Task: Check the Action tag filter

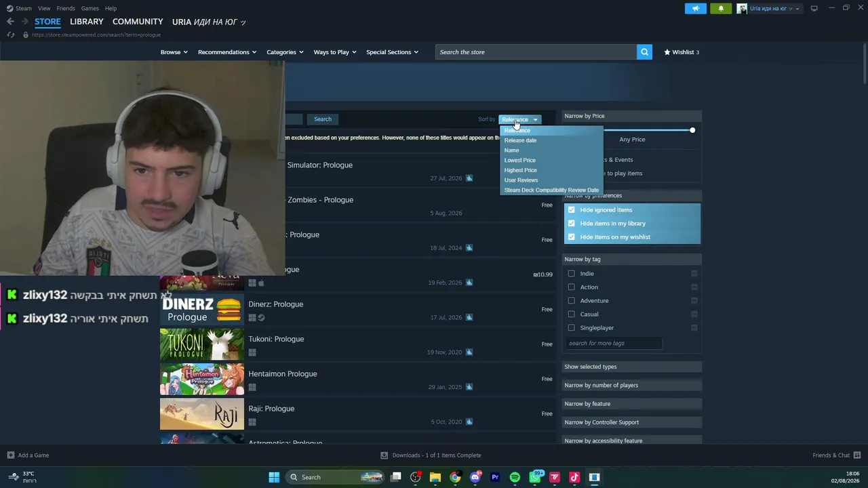Action: pyautogui.click(x=572, y=287)
